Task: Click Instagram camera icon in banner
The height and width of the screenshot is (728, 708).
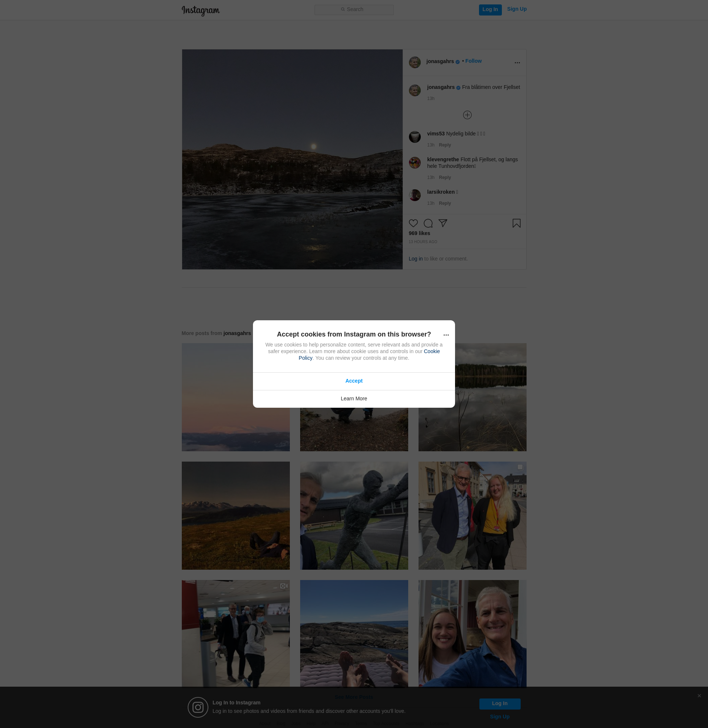Action: coord(198,707)
